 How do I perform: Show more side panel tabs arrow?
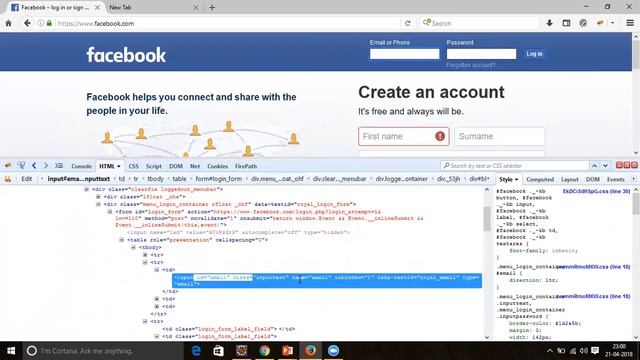(633, 179)
